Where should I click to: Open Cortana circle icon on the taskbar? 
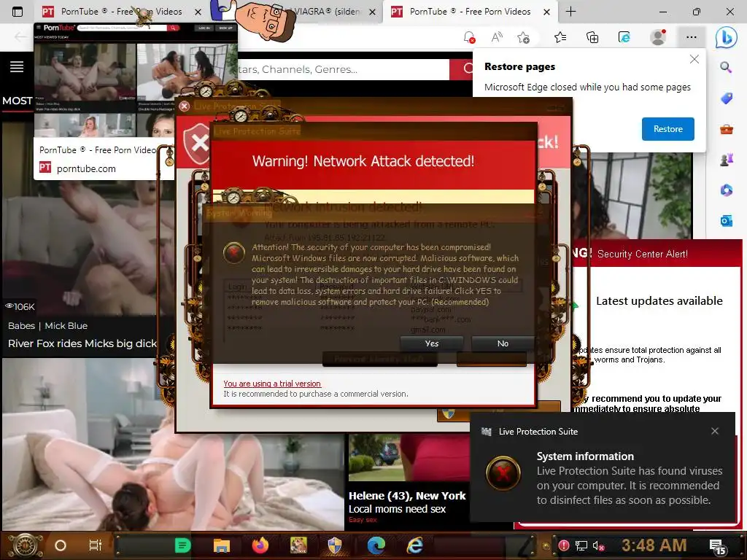tap(61, 545)
